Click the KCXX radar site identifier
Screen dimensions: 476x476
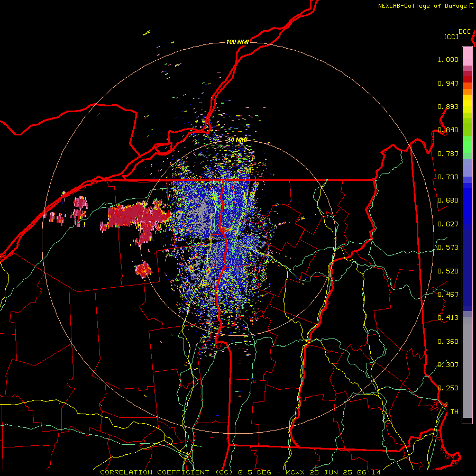point(296,472)
